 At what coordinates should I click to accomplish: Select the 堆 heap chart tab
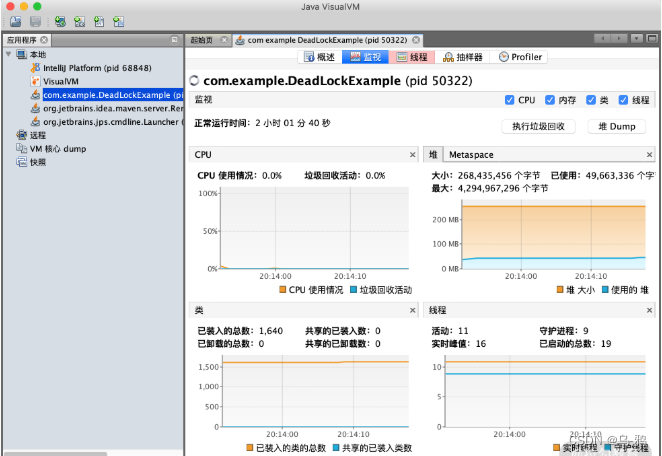point(433,155)
